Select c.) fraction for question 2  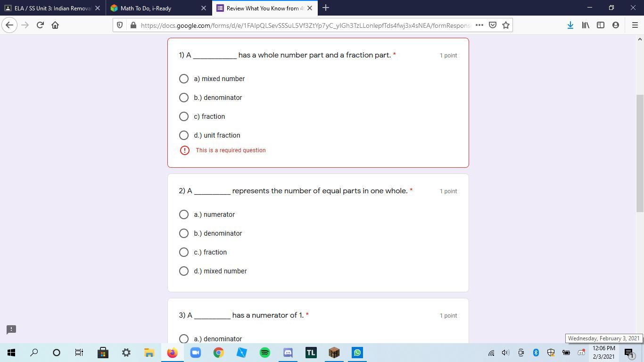click(184, 252)
